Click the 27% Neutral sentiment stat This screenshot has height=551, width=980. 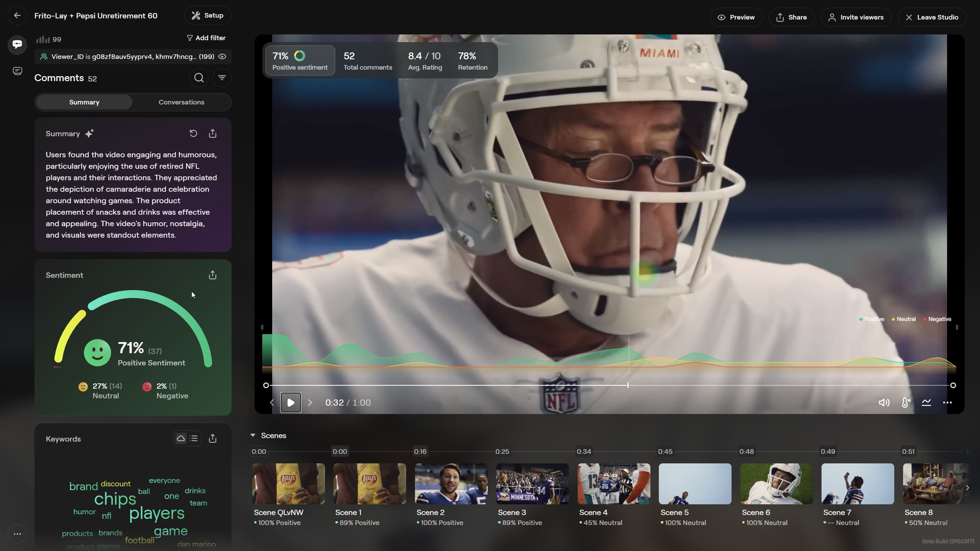click(100, 391)
